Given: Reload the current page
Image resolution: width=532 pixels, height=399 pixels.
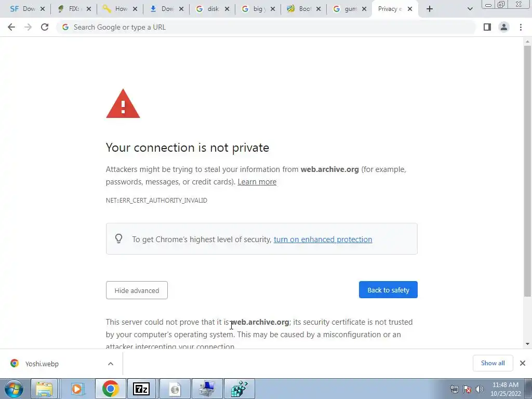Looking at the screenshot, I should tap(45, 27).
